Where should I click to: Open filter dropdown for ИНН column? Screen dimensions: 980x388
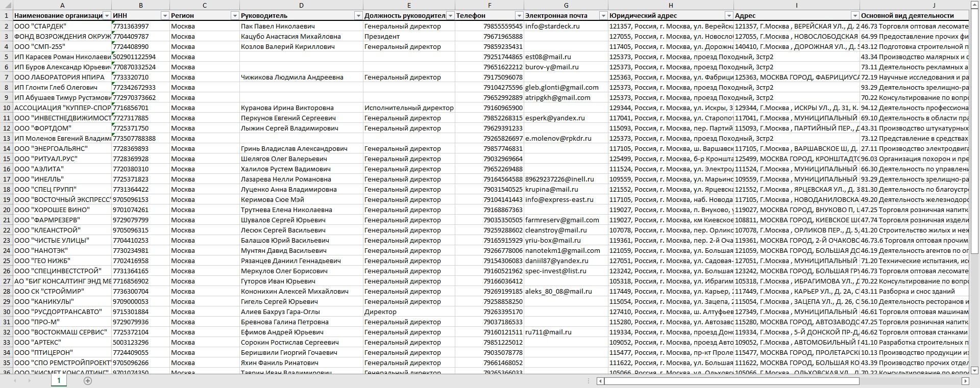tap(165, 16)
